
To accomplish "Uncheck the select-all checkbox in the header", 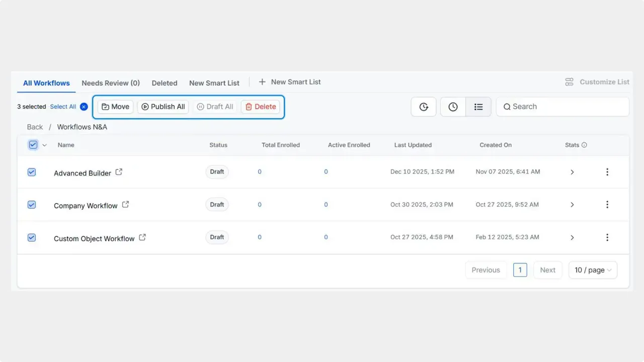I will pos(33,145).
